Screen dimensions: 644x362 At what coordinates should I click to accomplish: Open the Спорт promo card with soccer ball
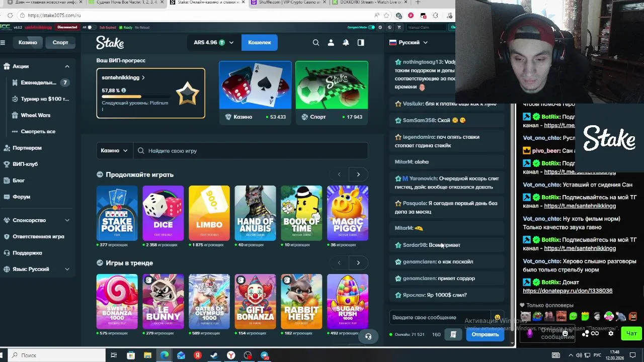click(332, 93)
